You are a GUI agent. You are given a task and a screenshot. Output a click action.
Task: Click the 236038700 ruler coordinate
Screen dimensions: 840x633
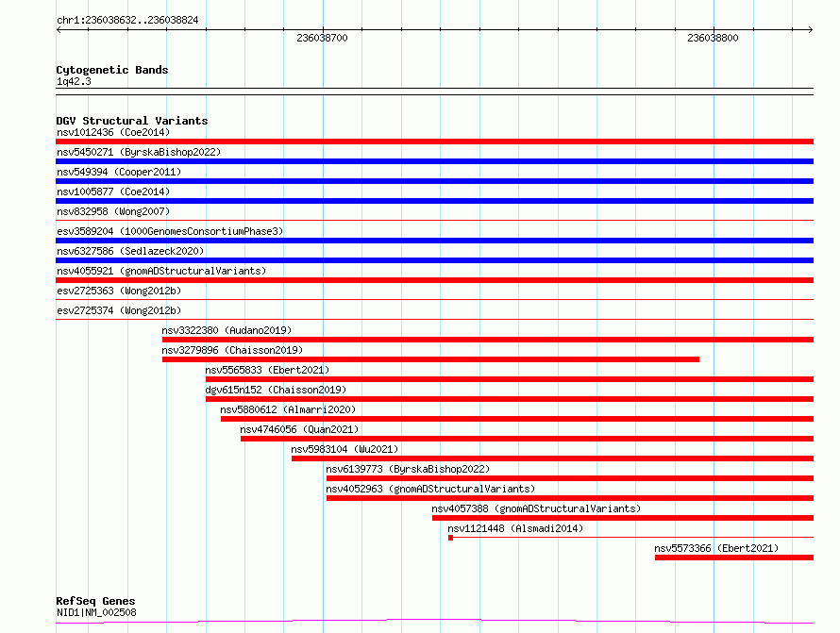[x=322, y=38]
